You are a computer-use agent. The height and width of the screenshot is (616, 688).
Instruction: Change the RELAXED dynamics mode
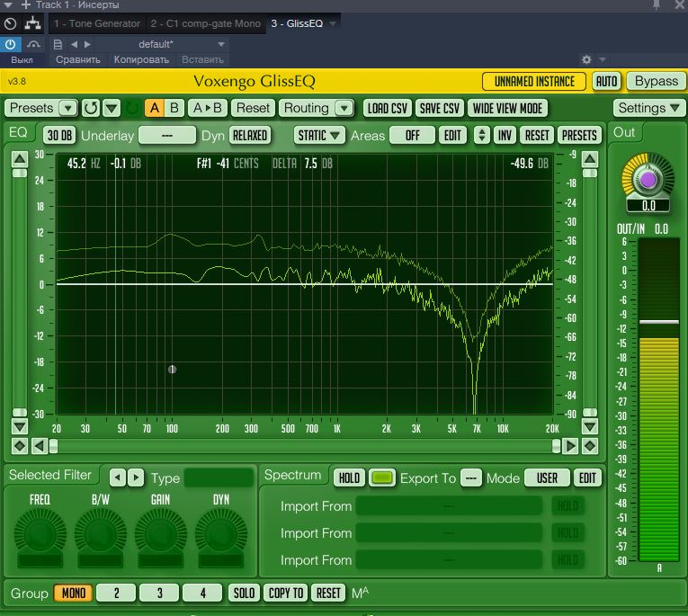click(250, 136)
